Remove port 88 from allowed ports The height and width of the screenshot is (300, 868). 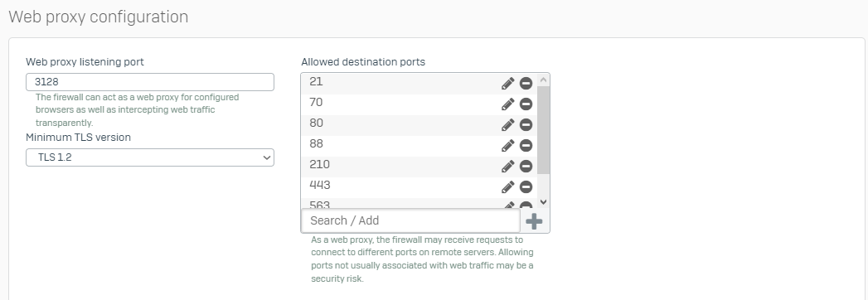click(526, 146)
